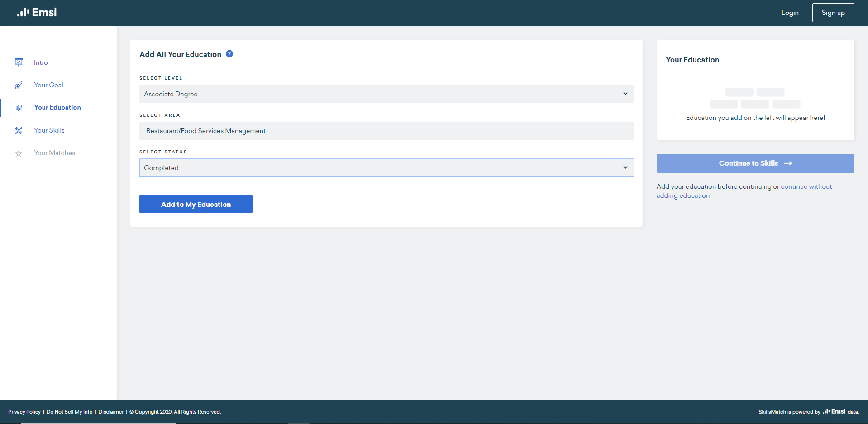
Task: Open the help question mark icon
Action: point(229,54)
